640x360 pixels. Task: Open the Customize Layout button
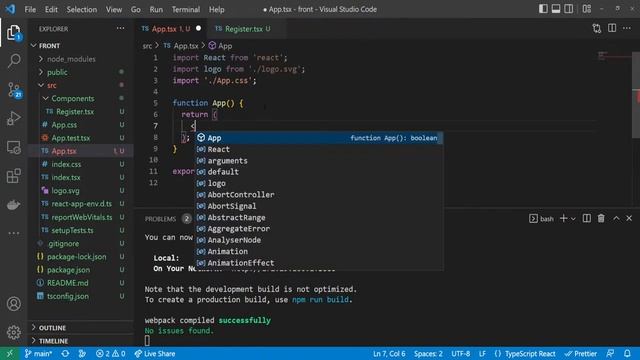(x=587, y=9)
